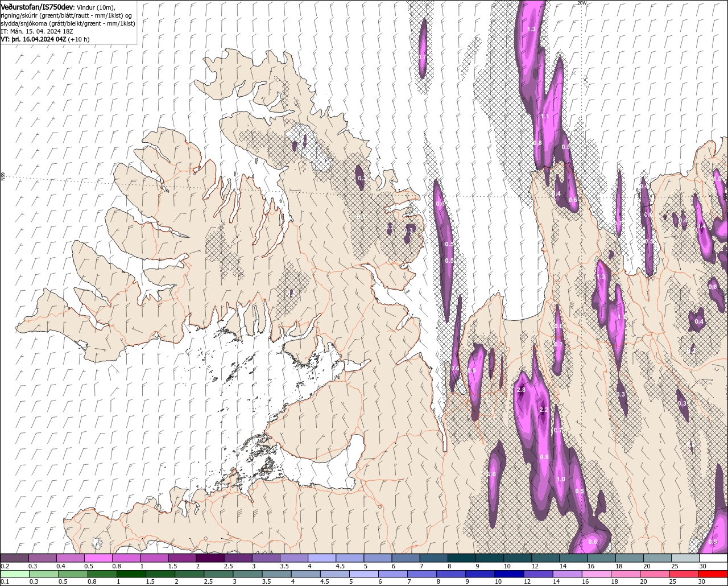This screenshot has width=728, height=586.
Task: Select the bright pink 0.5 swatch in the upper legend row
Action: (98, 558)
